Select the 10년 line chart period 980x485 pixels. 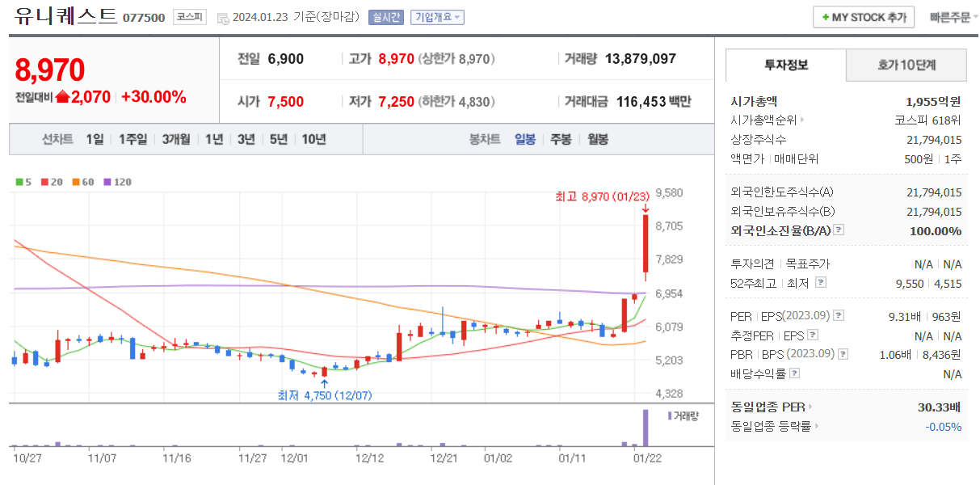(x=314, y=139)
